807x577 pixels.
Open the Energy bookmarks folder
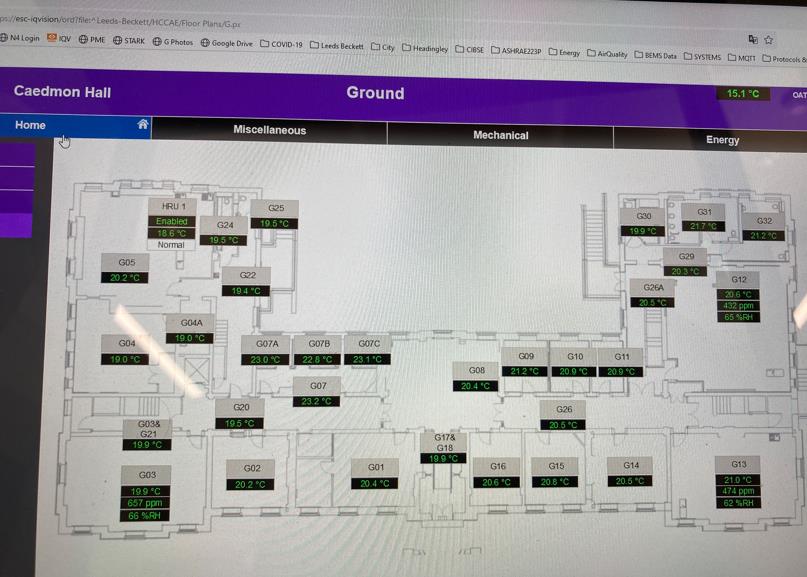tap(564, 52)
